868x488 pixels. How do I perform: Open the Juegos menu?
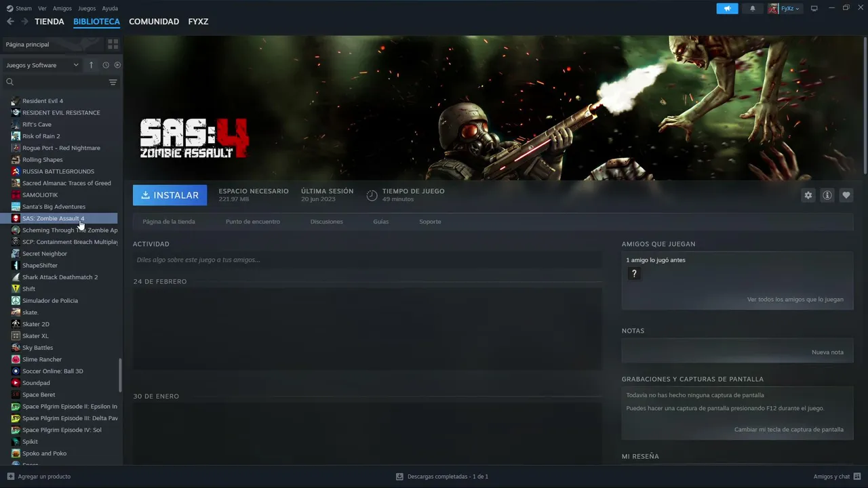(x=87, y=9)
